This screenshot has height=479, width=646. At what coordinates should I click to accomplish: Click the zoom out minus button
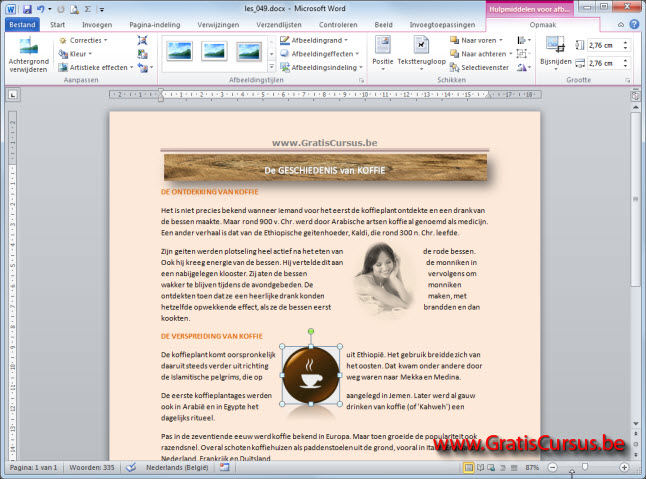[x=552, y=467]
